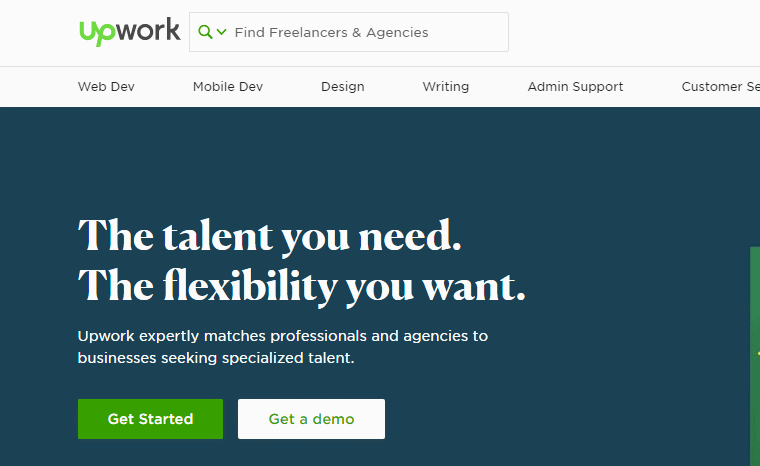Click the text 'businesses seeking specialized talent.'

tap(216, 358)
